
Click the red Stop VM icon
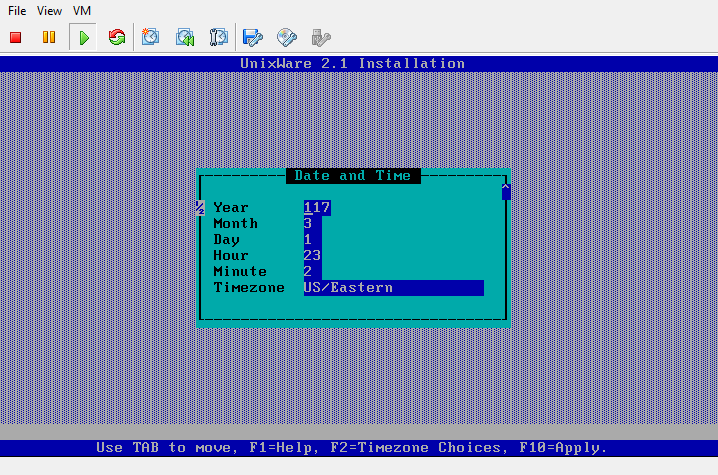[x=16, y=38]
